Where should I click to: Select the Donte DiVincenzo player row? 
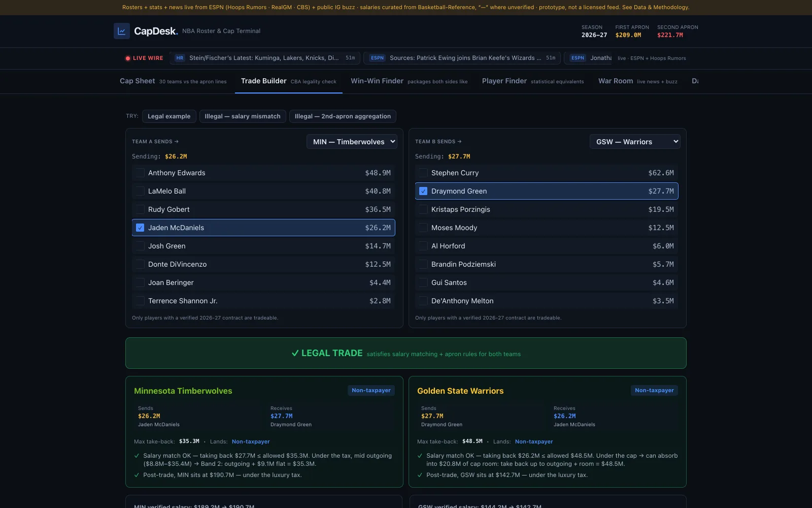click(263, 264)
